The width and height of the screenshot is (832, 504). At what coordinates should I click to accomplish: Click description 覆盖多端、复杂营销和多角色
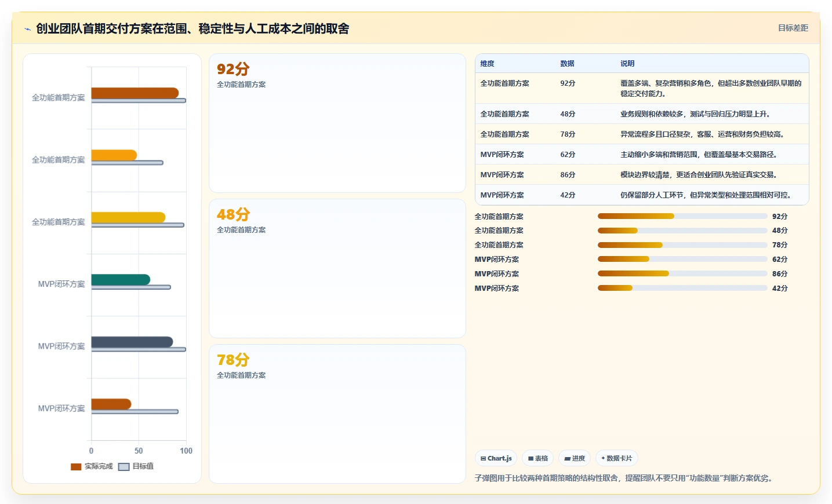pos(711,88)
